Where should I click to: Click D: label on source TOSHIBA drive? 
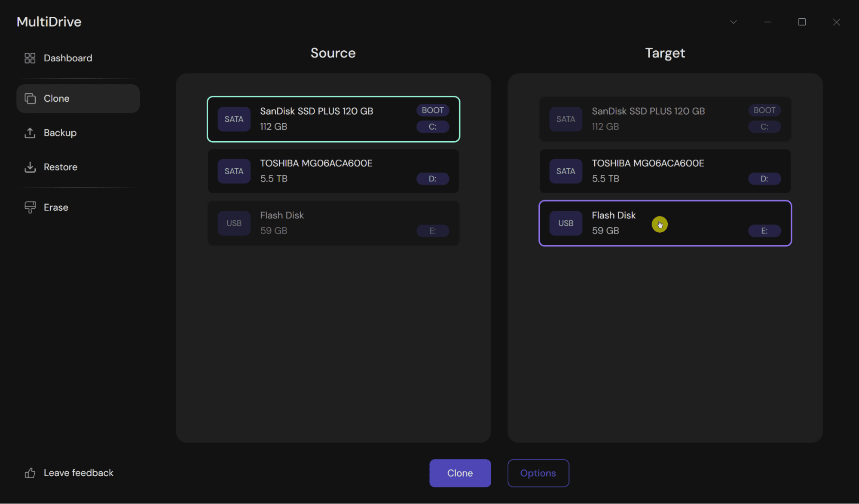click(433, 179)
